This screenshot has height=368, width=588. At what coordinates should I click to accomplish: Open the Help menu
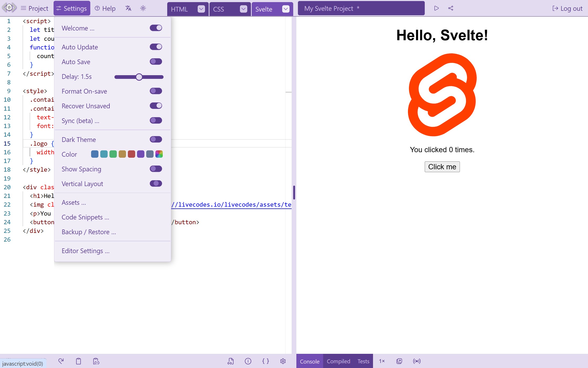(x=105, y=8)
